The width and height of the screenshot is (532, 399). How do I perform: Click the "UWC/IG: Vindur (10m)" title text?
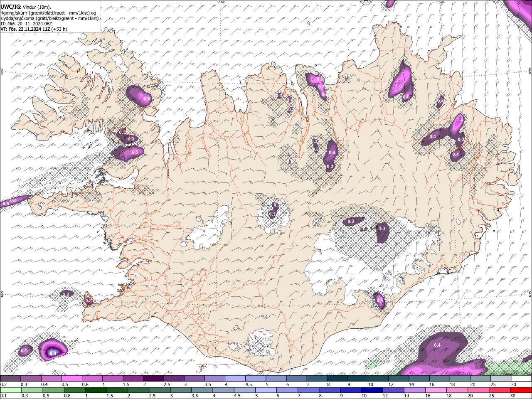25,6
